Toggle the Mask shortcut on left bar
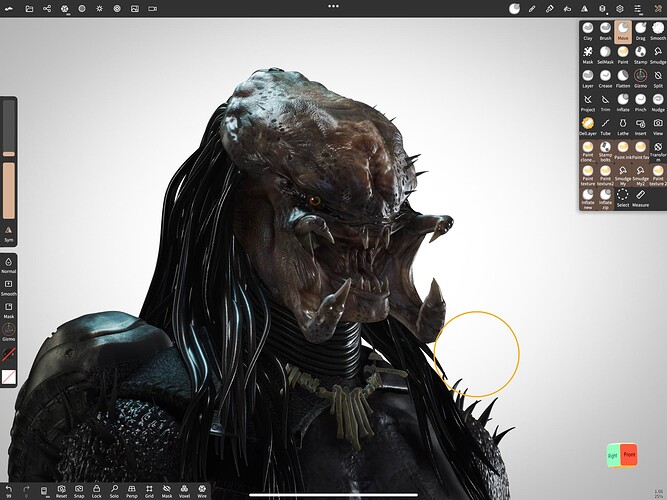This screenshot has height=500, width=667. pyautogui.click(x=9, y=310)
